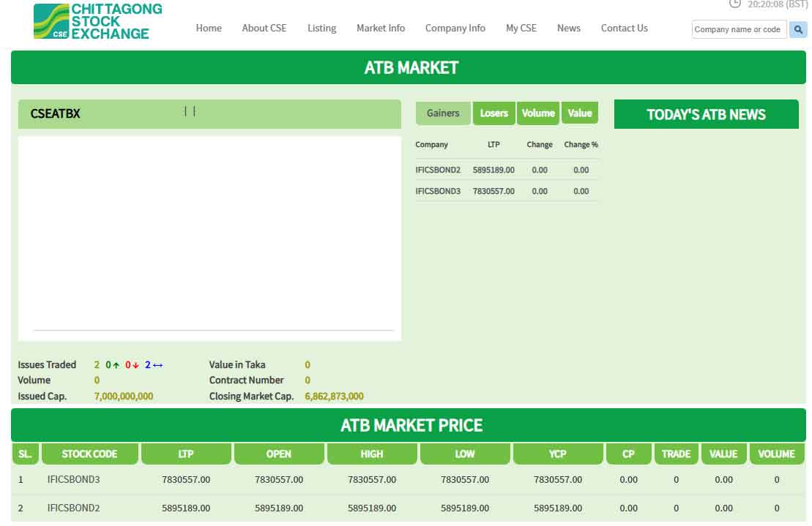Go to My CSE page

[x=521, y=29]
